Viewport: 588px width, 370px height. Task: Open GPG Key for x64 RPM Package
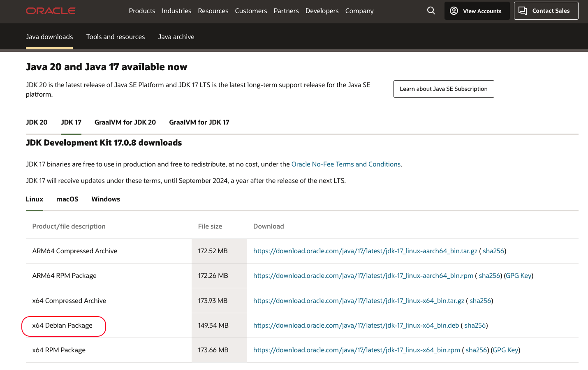coord(505,350)
